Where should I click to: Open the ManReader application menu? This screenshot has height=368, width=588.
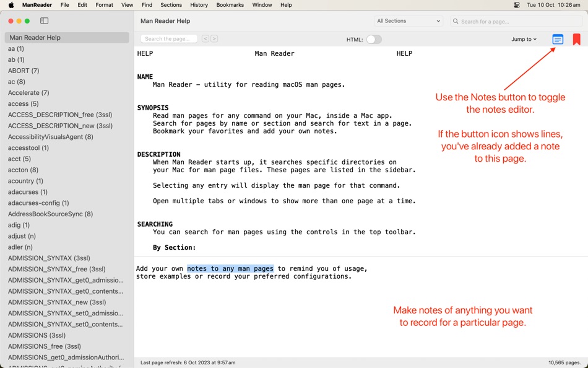tap(37, 5)
